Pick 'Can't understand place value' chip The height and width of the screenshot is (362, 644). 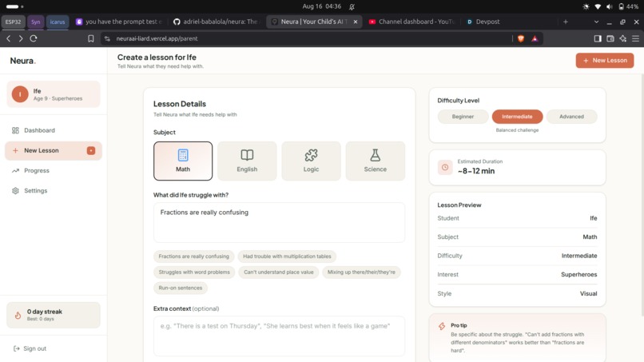coord(279,272)
